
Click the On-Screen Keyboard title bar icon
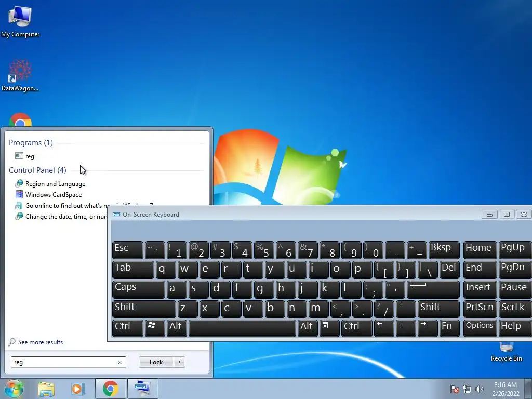point(116,215)
